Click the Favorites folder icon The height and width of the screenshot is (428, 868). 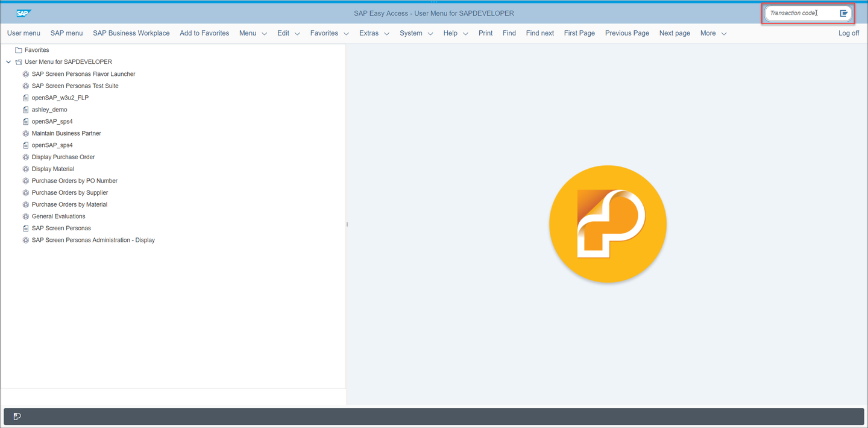18,50
